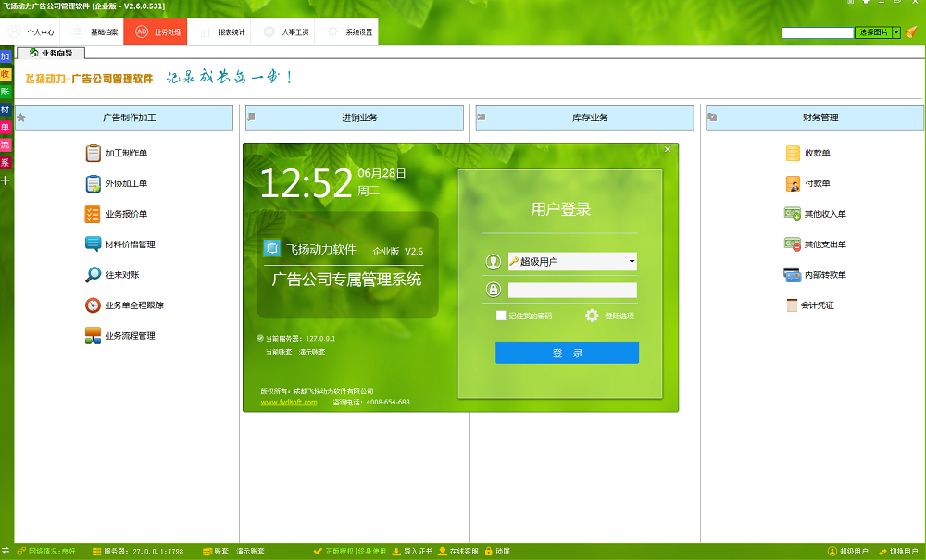The width and height of the screenshot is (926, 560).
Task: Open the 内部转款单 card icon
Action: click(x=793, y=275)
